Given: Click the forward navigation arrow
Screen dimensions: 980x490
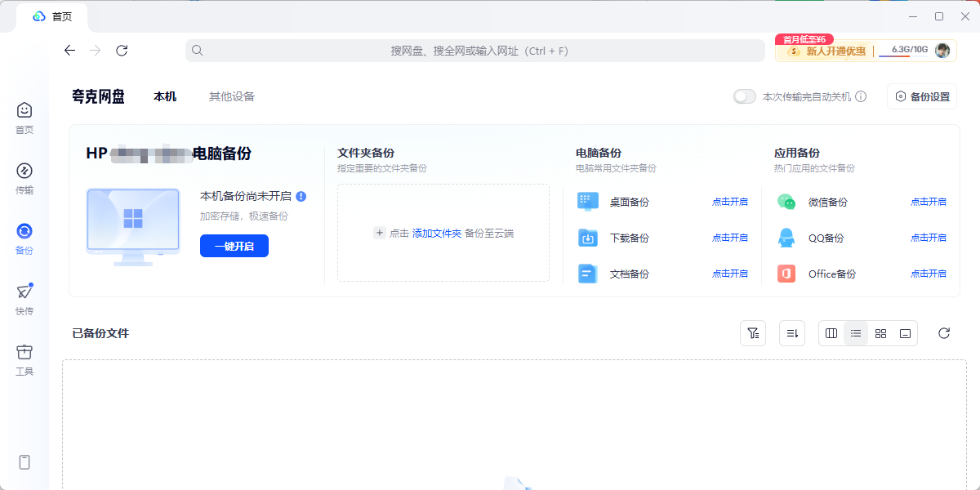Looking at the screenshot, I should [96, 51].
